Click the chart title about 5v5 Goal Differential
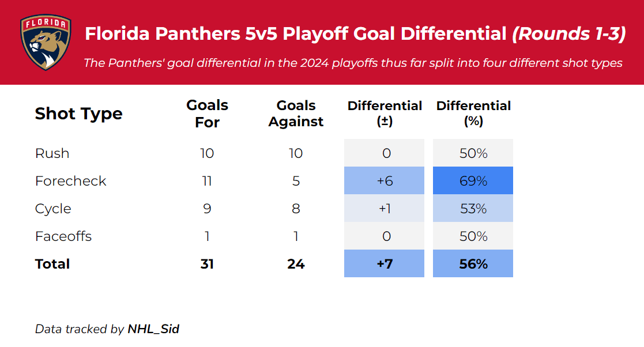644x347 pixels. tap(355, 34)
